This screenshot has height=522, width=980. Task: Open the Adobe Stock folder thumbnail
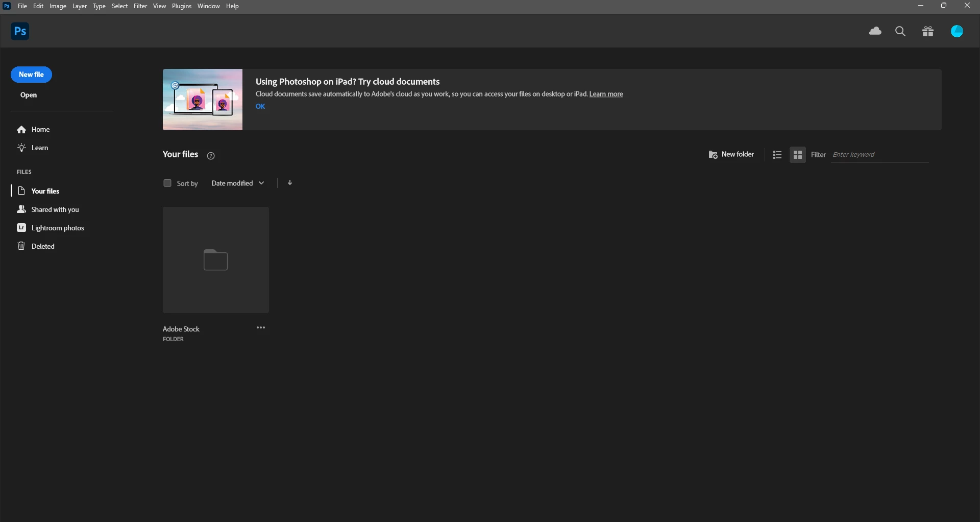coord(216,259)
